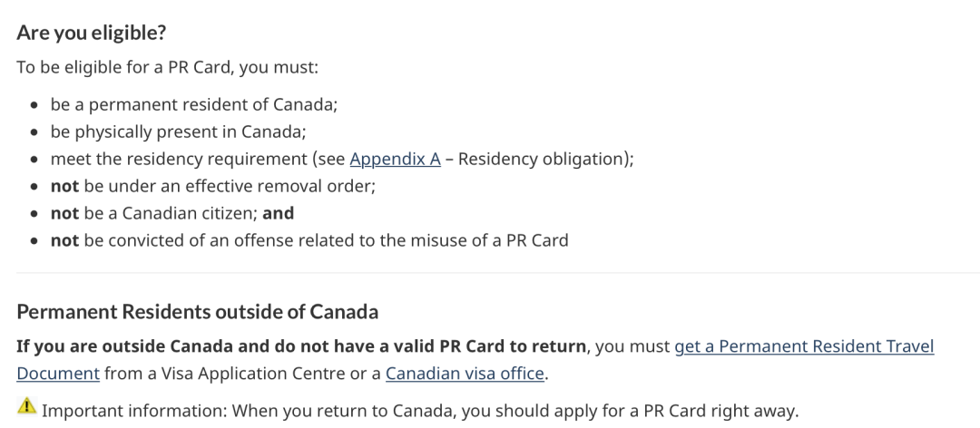Follow the Canadian visa office link
The width and height of the screenshot is (980, 428).
click(465, 373)
